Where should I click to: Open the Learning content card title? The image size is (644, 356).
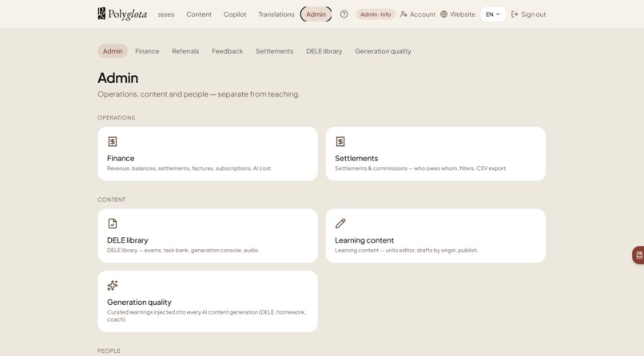tap(364, 240)
